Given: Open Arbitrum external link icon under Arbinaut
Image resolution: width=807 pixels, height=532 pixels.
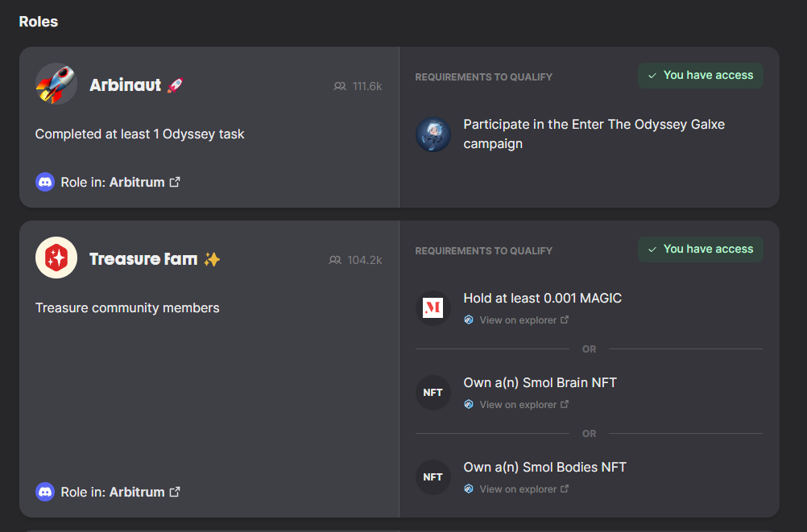Looking at the screenshot, I should pos(175,182).
